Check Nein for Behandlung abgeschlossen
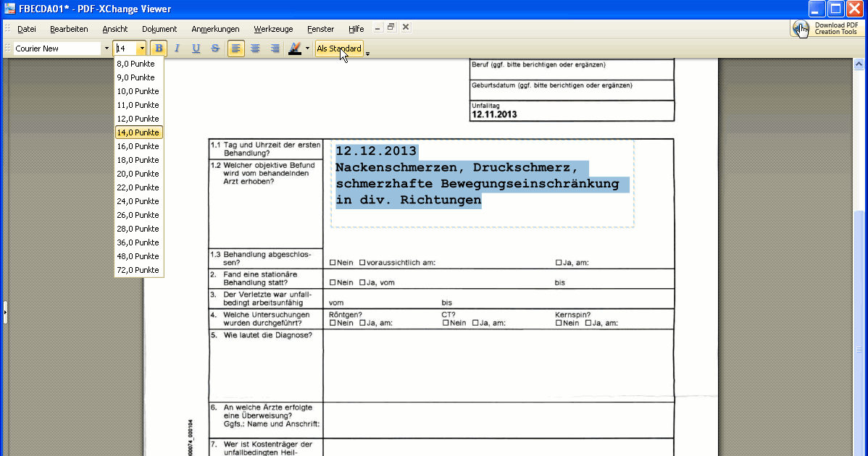 tap(333, 263)
